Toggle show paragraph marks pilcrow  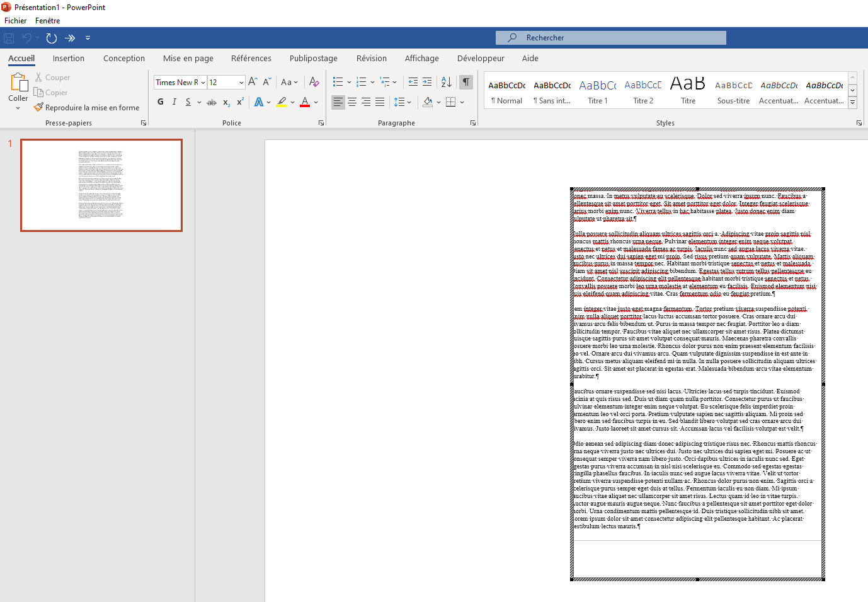(466, 82)
